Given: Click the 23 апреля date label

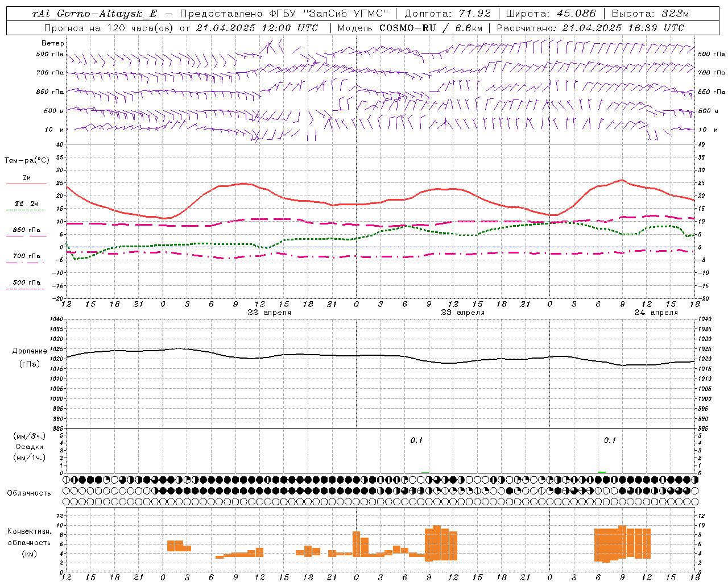Looking at the screenshot, I should (463, 313).
